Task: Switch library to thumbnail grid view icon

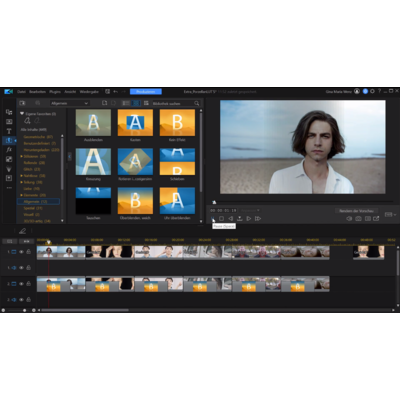Action: [x=136, y=103]
